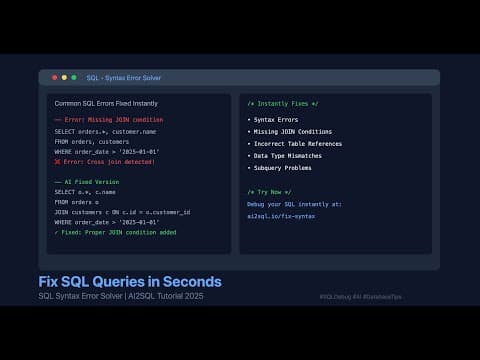Click 'SQL Syntax Error Solver | AI2SQL Tutorial 2025' subtitle
This screenshot has height=360, width=480.
click(x=121, y=296)
